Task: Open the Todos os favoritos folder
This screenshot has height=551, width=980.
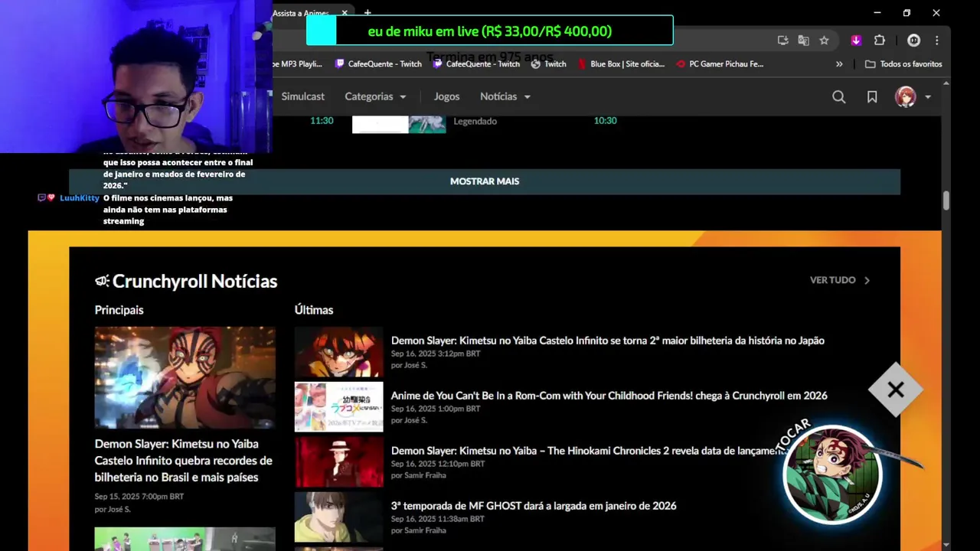Action: click(x=903, y=64)
